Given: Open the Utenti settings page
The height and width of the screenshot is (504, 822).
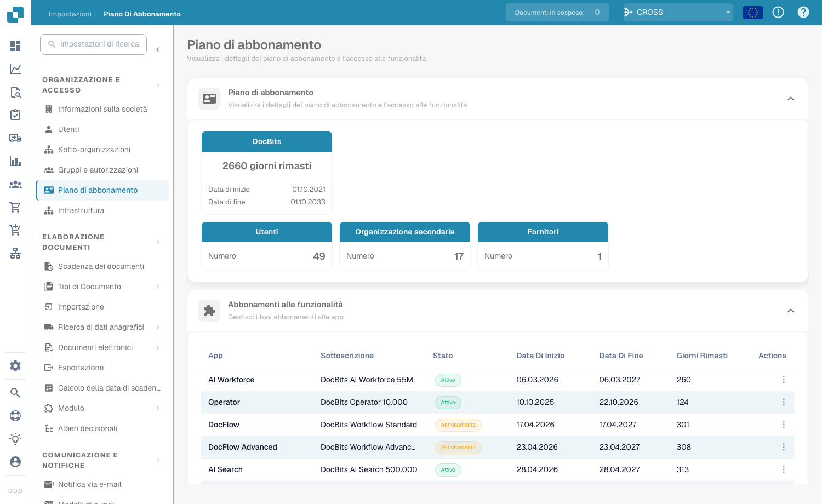Looking at the screenshot, I should tap(102, 129).
